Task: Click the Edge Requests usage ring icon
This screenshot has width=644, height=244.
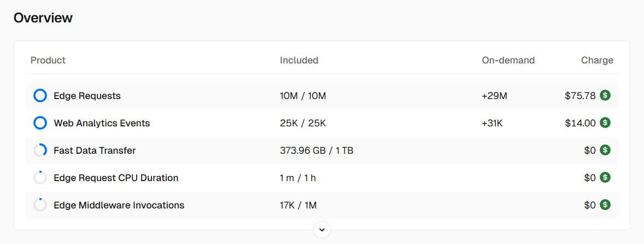Action: (x=40, y=96)
